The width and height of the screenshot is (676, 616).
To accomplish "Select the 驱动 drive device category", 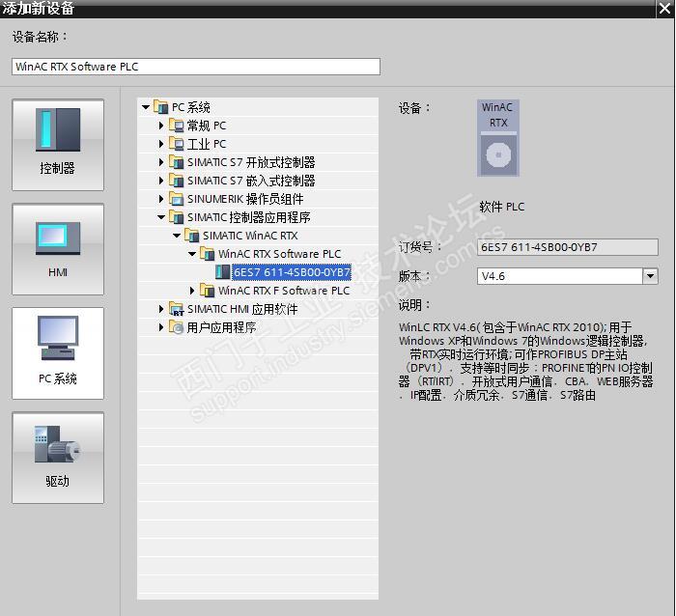I will tap(58, 458).
